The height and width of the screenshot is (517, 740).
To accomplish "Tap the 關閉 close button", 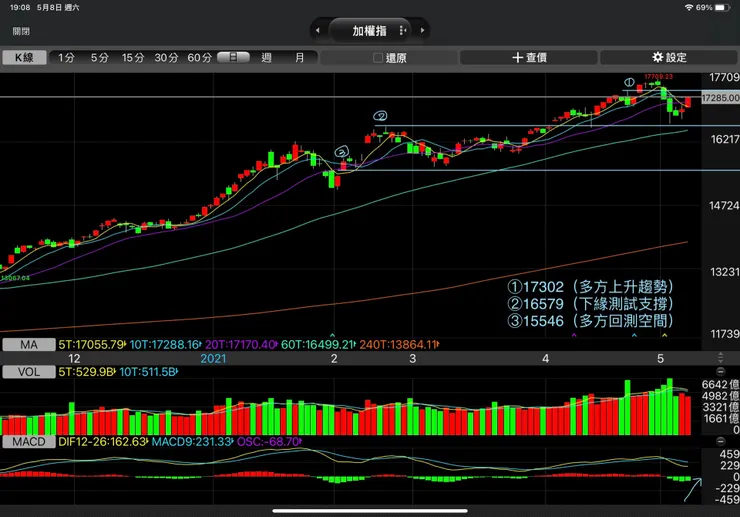I will (21, 31).
